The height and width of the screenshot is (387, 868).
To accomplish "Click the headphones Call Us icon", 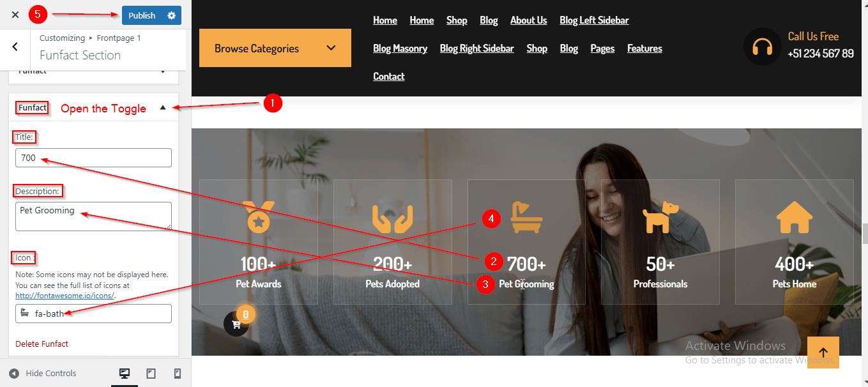I will [763, 47].
